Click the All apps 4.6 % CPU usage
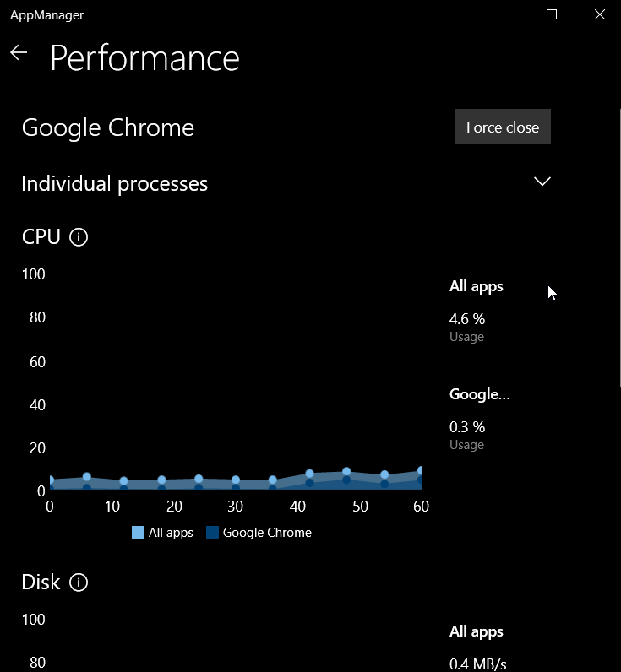This screenshot has width=621, height=672. (x=467, y=319)
